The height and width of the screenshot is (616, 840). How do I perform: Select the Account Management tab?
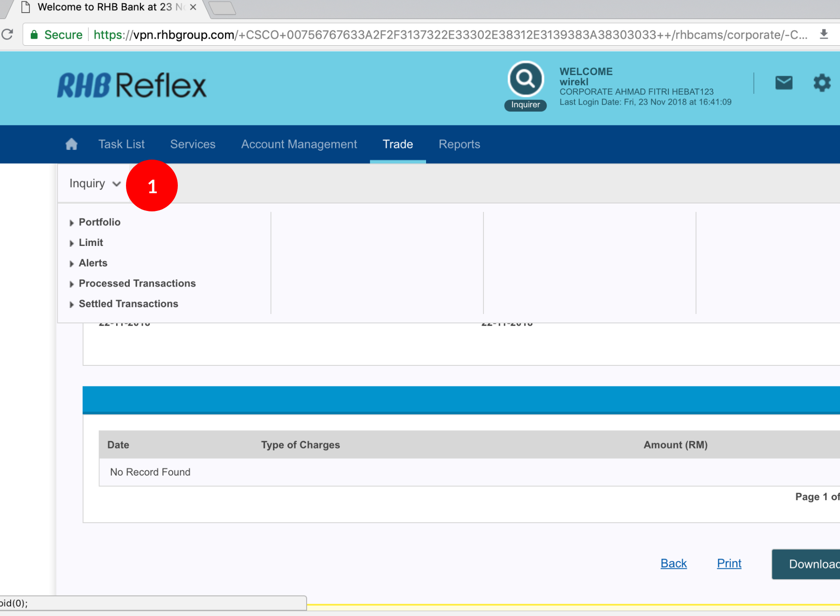click(299, 144)
